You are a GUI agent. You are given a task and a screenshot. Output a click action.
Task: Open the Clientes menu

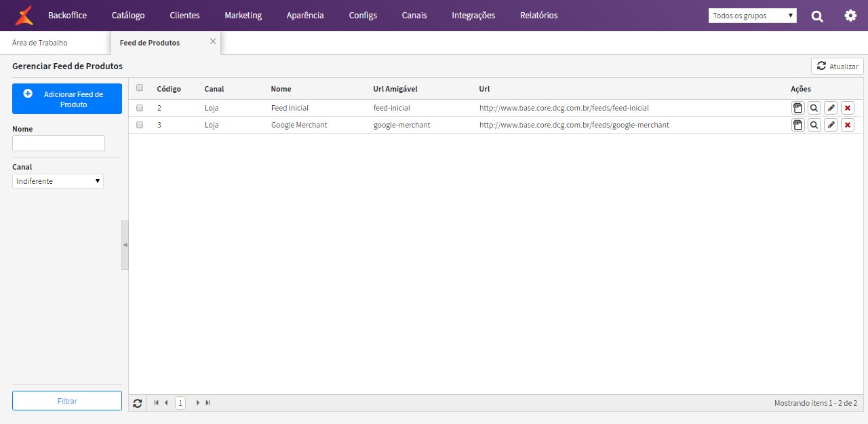pyautogui.click(x=184, y=16)
